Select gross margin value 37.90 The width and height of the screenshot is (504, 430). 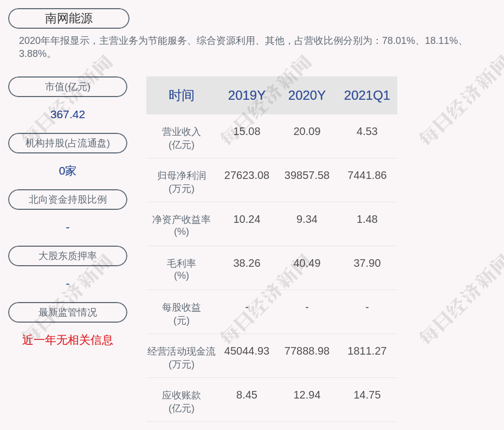[x=367, y=263]
